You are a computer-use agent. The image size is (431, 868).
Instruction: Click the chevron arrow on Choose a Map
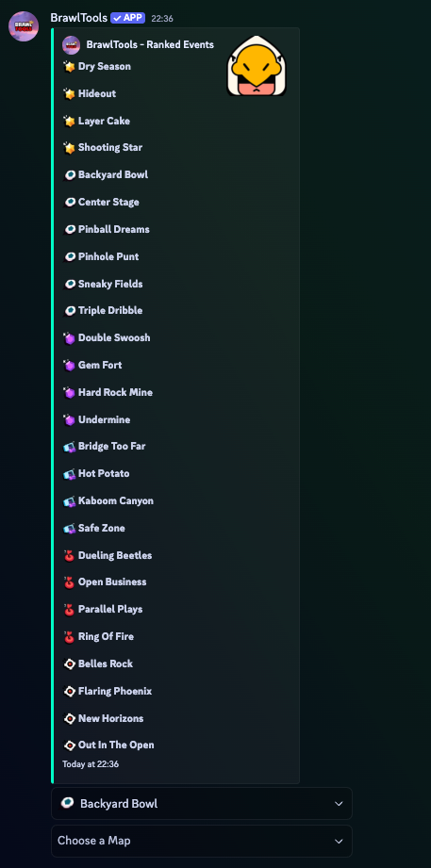pyautogui.click(x=339, y=842)
